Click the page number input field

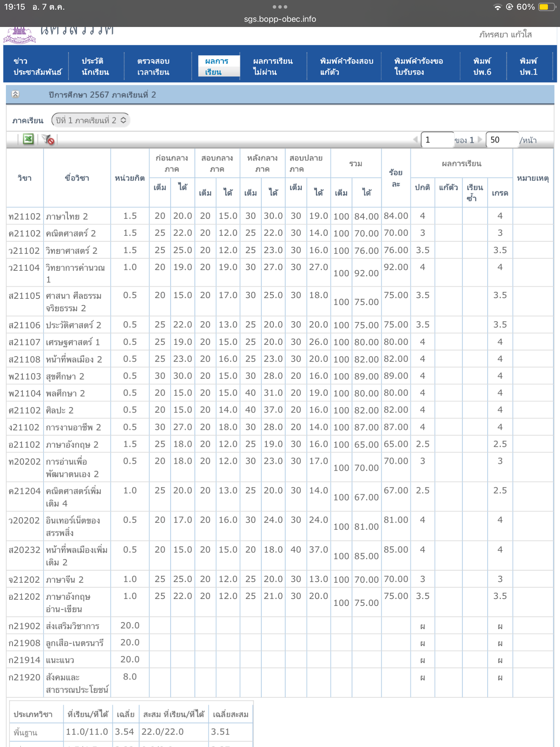coord(437,140)
